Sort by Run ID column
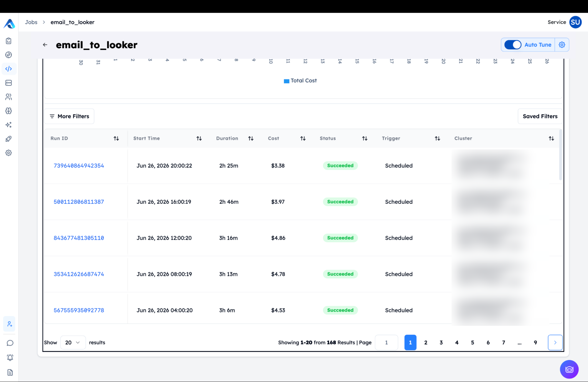588x382 pixels. pyautogui.click(x=116, y=139)
